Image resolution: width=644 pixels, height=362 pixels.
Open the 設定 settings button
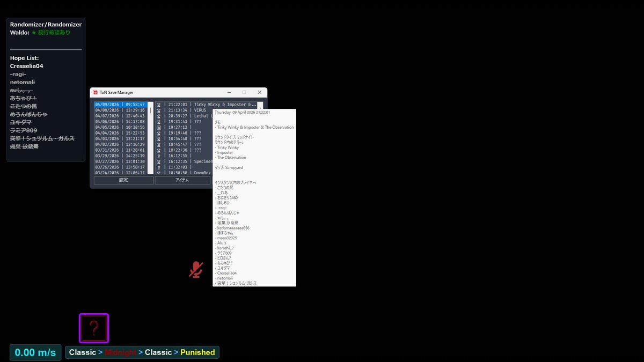point(123,180)
